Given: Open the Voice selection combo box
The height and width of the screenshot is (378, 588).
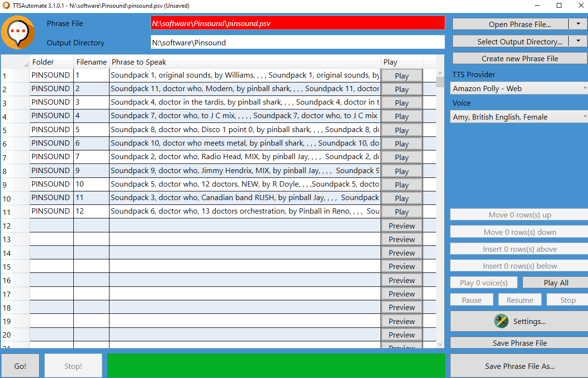Looking at the screenshot, I should coord(520,117).
